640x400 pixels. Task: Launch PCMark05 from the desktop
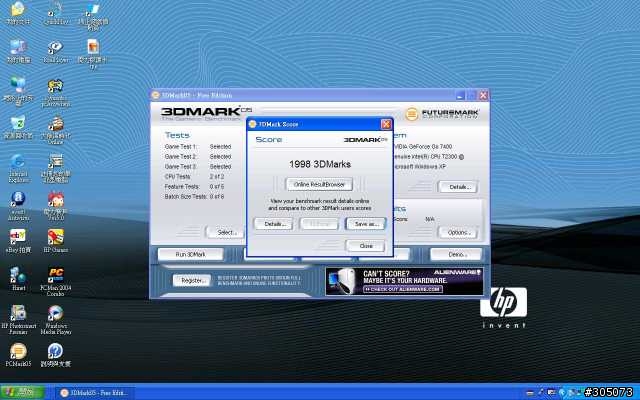(18, 355)
